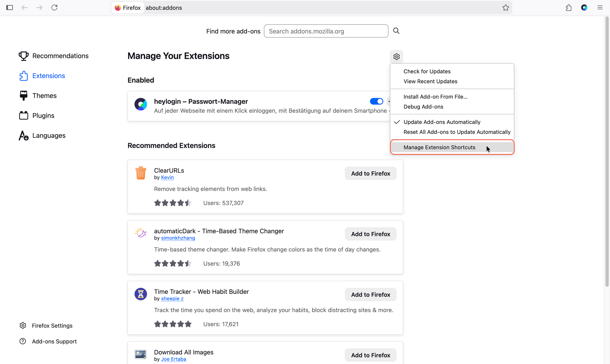Open Manage Extension Shortcuts

click(x=452, y=147)
